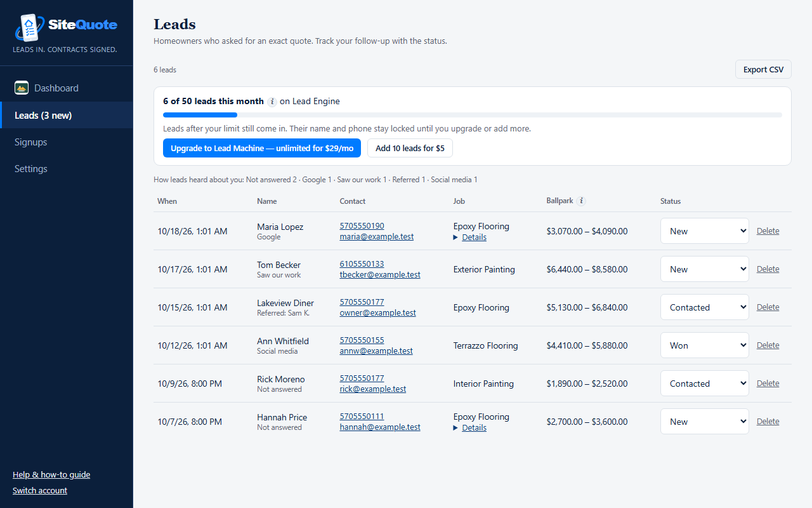Image resolution: width=812 pixels, height=508 pixels.
Task: Delete the Hannah Price lead
Action: point(768,422)
